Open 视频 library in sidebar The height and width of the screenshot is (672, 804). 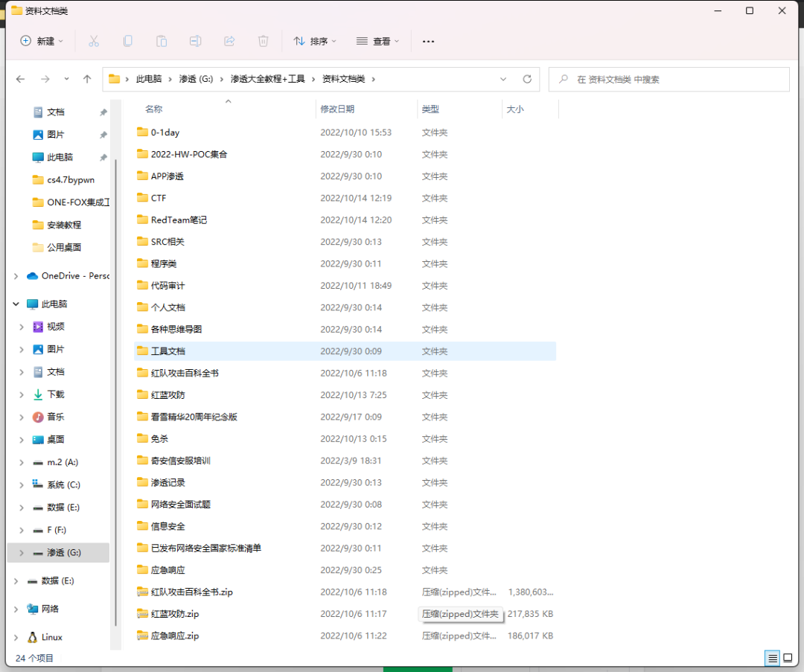point(48,327)
